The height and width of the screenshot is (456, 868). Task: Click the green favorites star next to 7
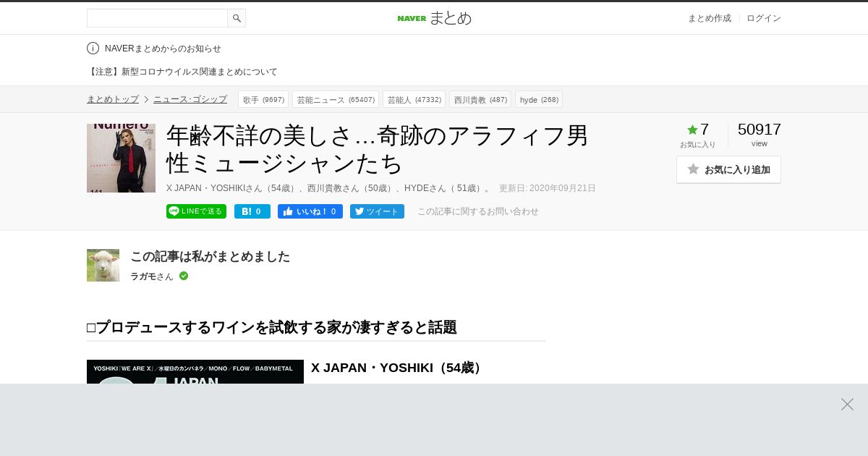[x=692, y=130]
